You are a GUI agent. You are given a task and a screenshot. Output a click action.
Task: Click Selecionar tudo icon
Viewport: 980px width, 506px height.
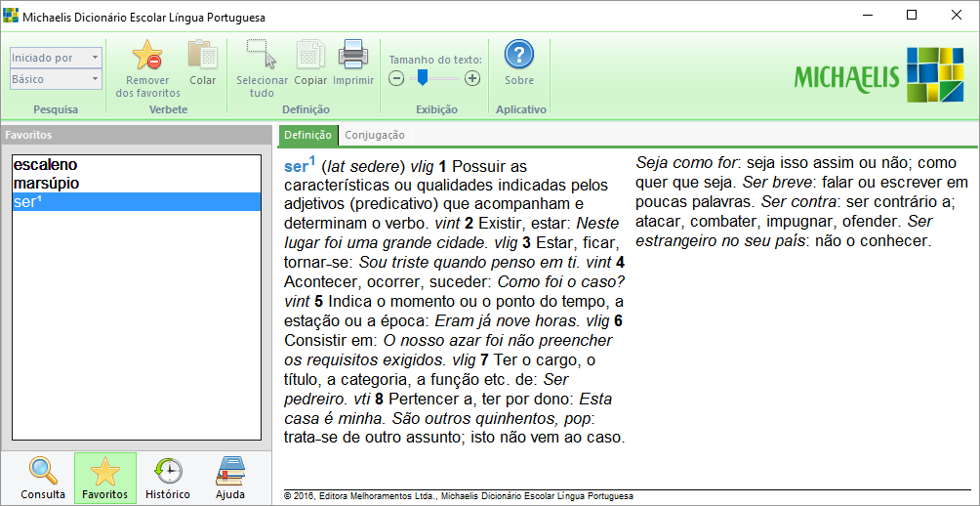pyautogui.click(x=262, y=55)
